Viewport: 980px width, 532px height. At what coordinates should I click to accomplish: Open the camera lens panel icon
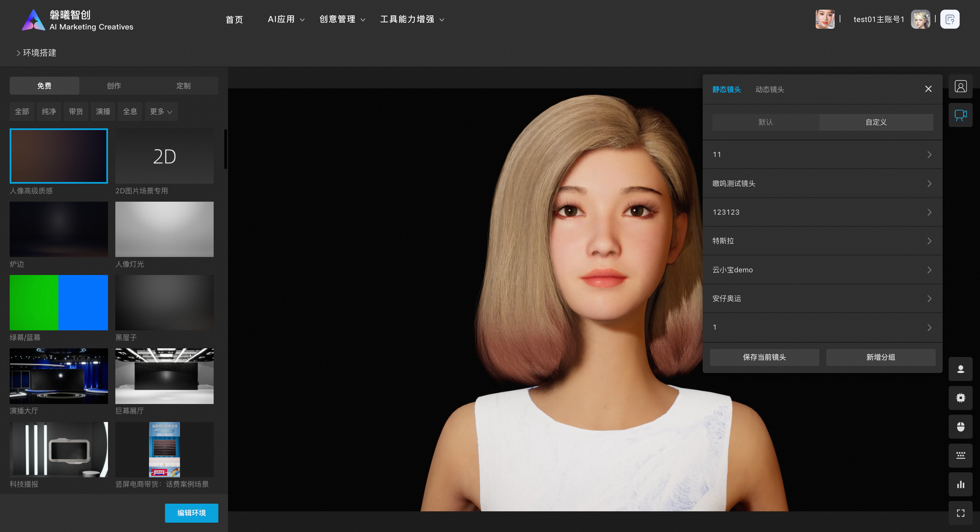coord(960,115)
